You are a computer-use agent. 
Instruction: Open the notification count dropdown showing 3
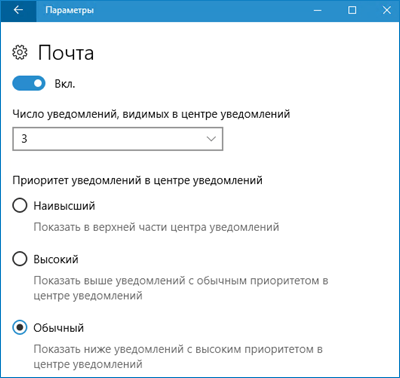click(118, 139)
